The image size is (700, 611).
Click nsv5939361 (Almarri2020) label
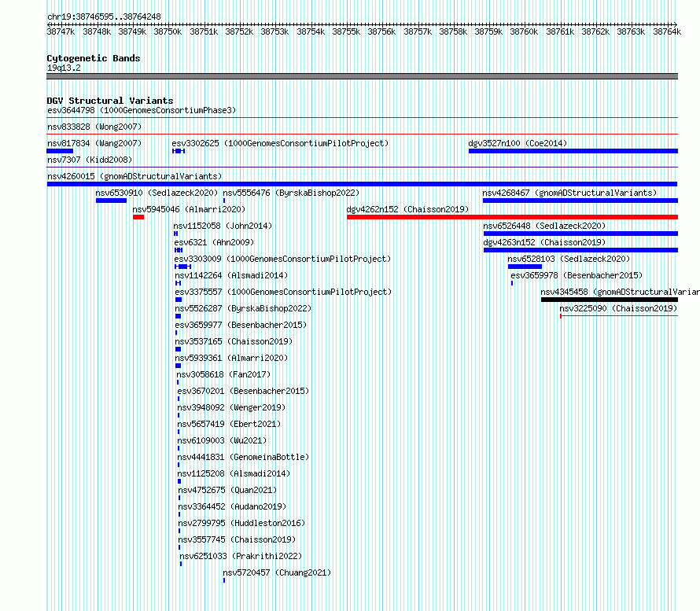coord(231,358)
